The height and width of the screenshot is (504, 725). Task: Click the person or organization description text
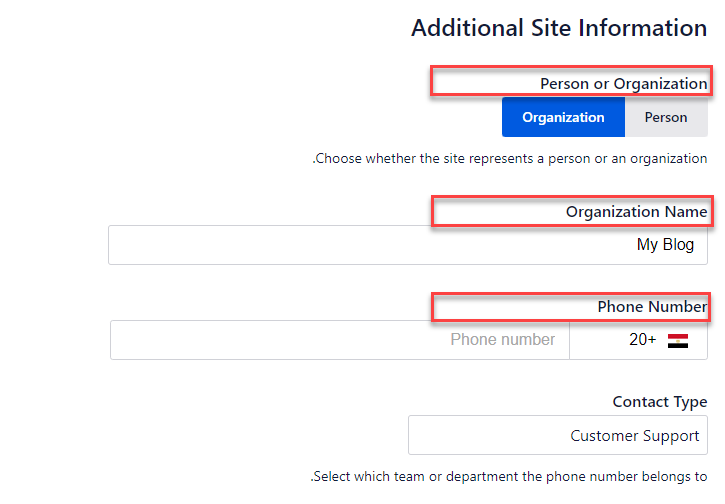(x=510, y=159)
